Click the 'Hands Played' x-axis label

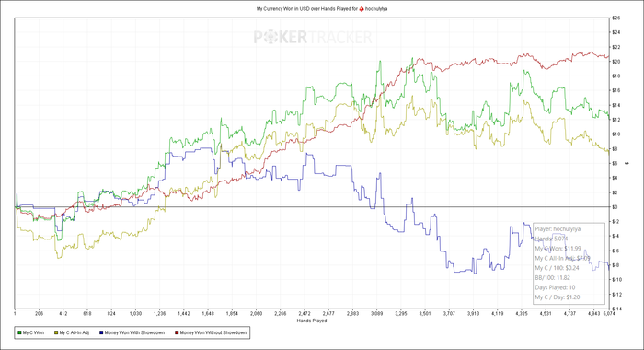(312, 321)
